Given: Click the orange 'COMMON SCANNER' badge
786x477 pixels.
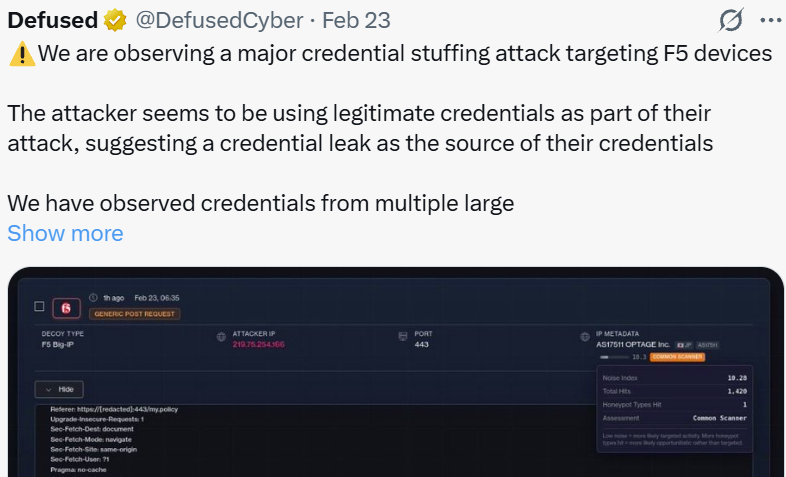Looking at the screenshot, I should click(677, 356).
